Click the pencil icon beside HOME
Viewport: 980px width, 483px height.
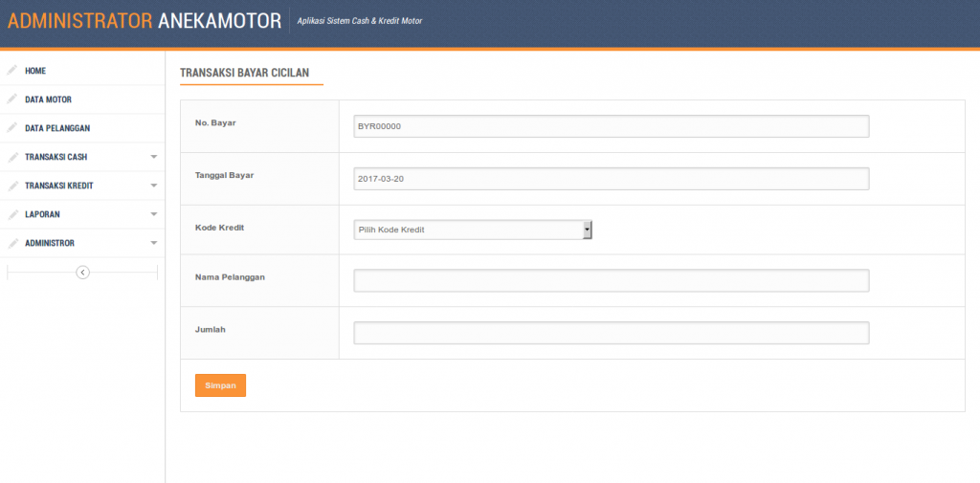coord(11,71)
